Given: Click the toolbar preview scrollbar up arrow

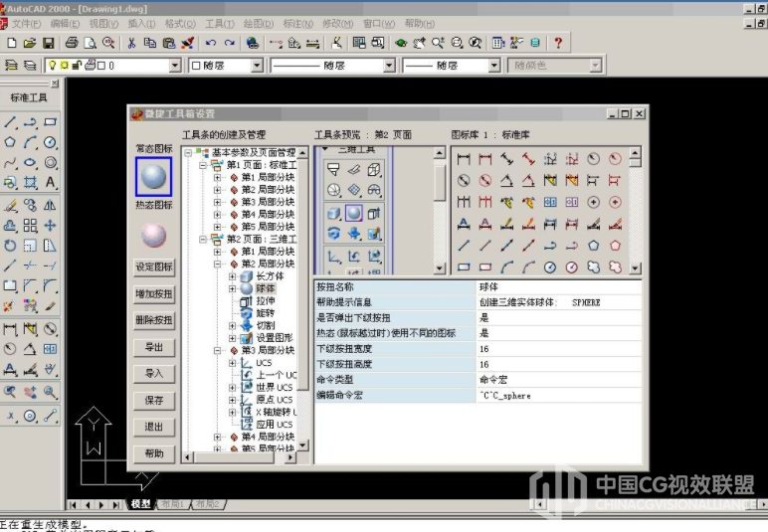Looking at the screenshot, I should pyautogui.click(x=440, y=153).
